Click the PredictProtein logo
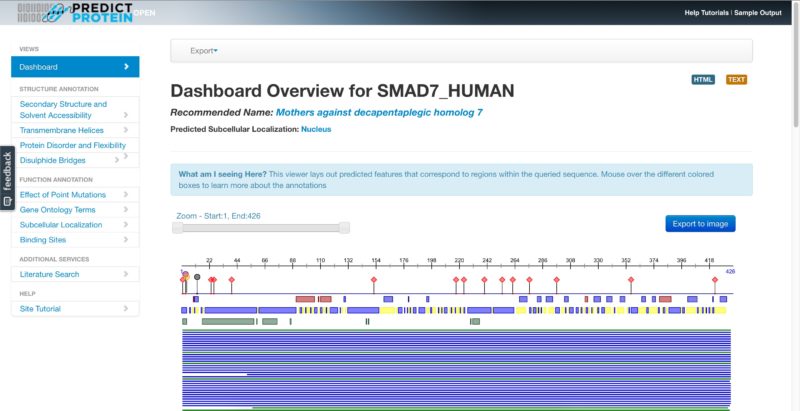Screen dimensions: 800x411 pyautogui.click(x=75, y=13)
